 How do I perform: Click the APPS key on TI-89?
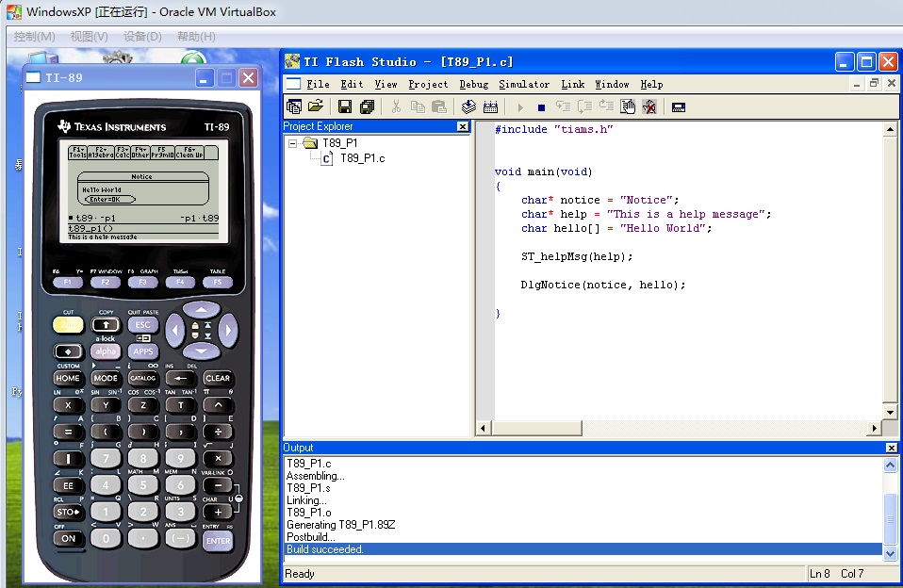pyautogui.click(x=143, y=351)
